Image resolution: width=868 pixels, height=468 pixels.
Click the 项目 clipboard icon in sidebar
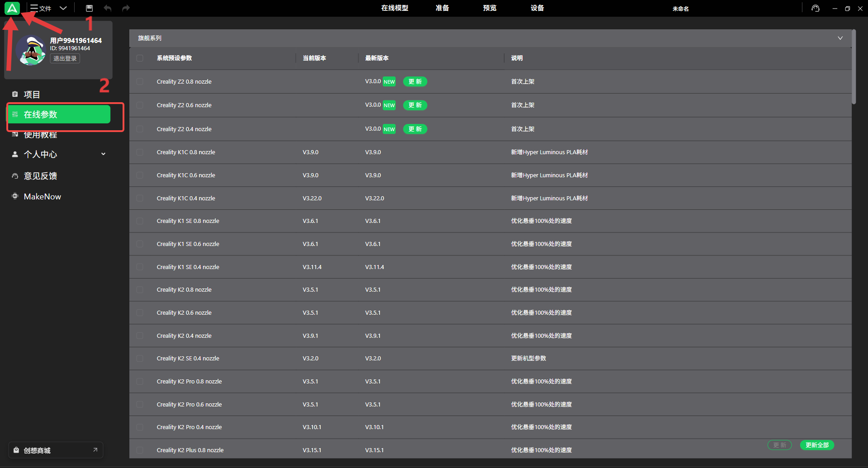pyautogui.click(x=15, y=94)
